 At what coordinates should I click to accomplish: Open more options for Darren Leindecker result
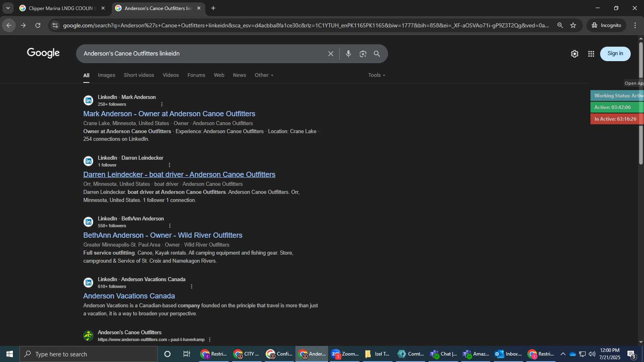point(169,165)
